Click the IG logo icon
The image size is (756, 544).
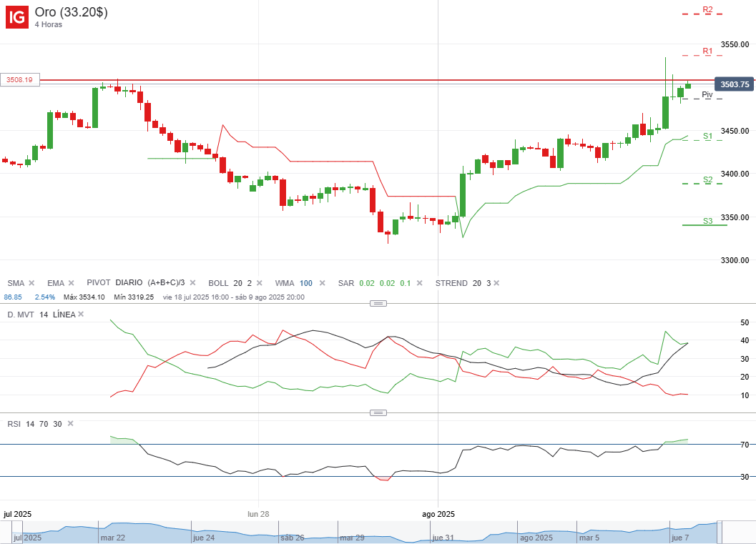[x=18, y=17]
